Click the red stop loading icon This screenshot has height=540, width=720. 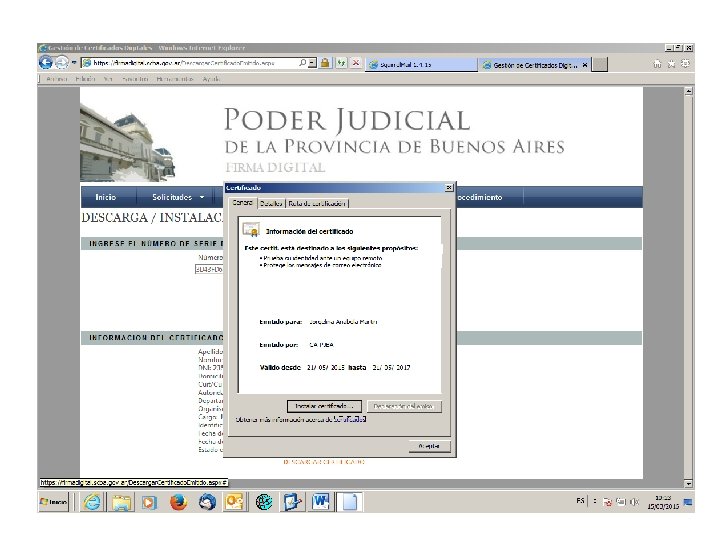(x=355, y=63)
